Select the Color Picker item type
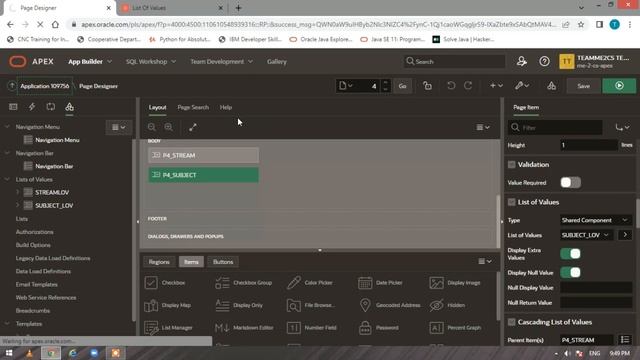Viewport: 640px width, 360px height. coord(309,282)
